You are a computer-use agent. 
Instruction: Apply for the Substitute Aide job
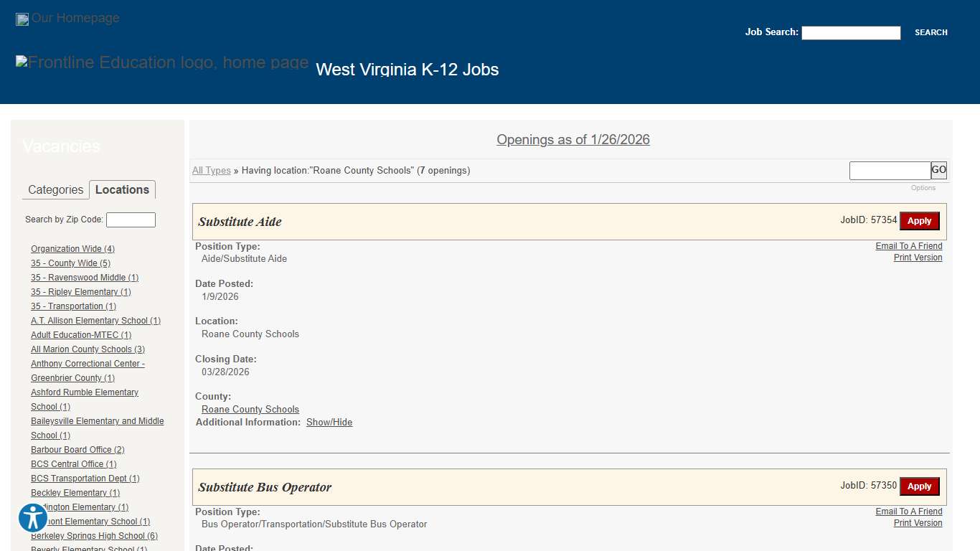(919, 221)
